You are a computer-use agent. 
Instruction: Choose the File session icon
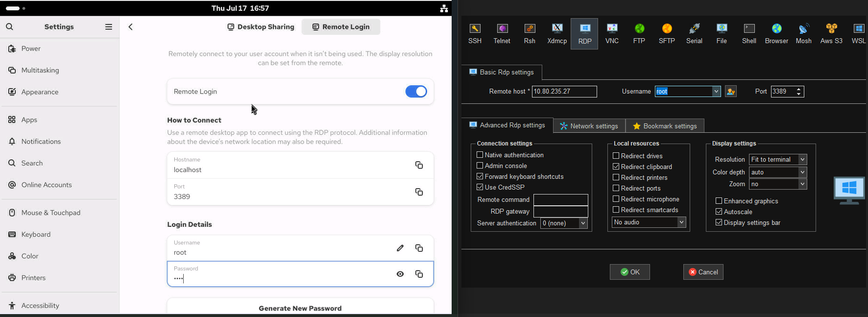(x=722, y=33)
